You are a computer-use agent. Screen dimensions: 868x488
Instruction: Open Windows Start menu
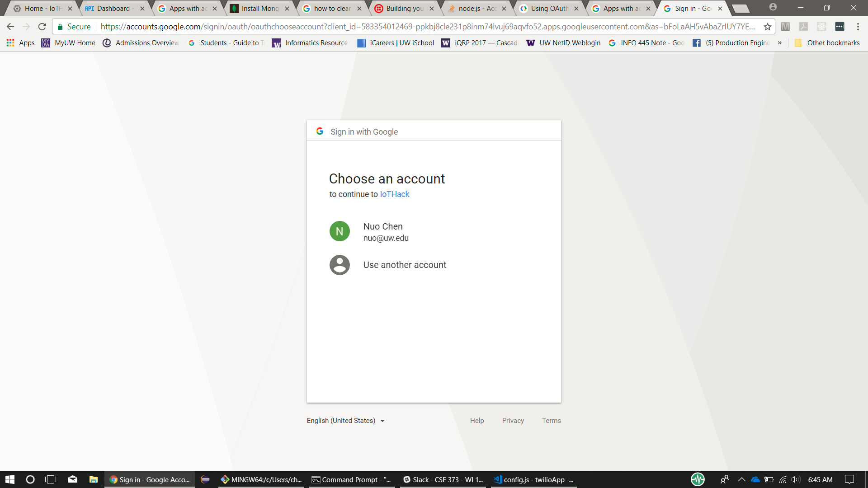10,479
